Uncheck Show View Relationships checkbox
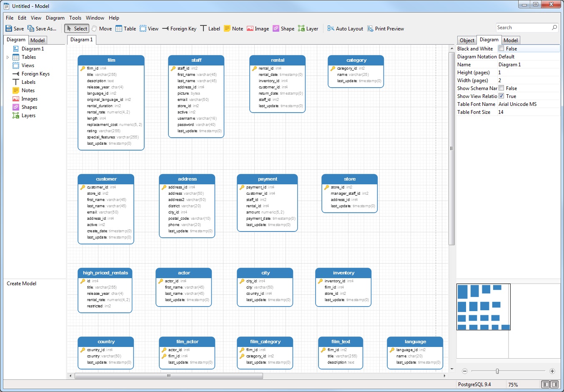The width and height of the screenshot is (564, 392). tap(501, 96)
